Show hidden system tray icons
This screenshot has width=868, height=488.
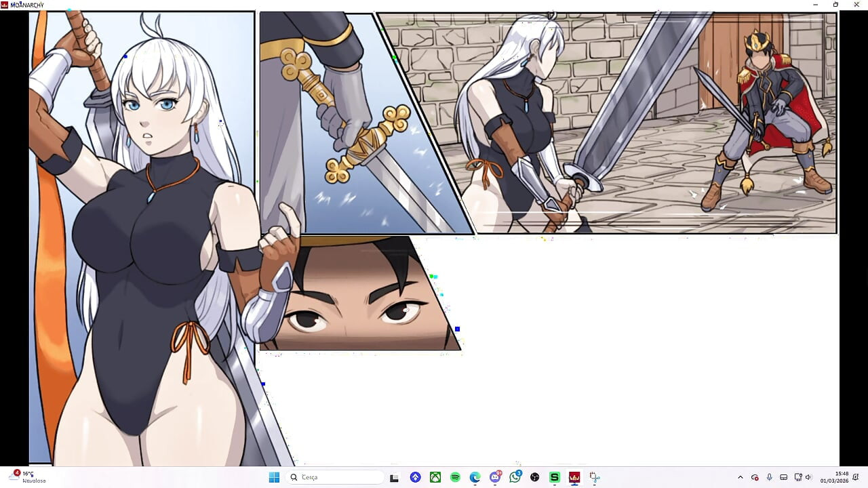(740, 477)
